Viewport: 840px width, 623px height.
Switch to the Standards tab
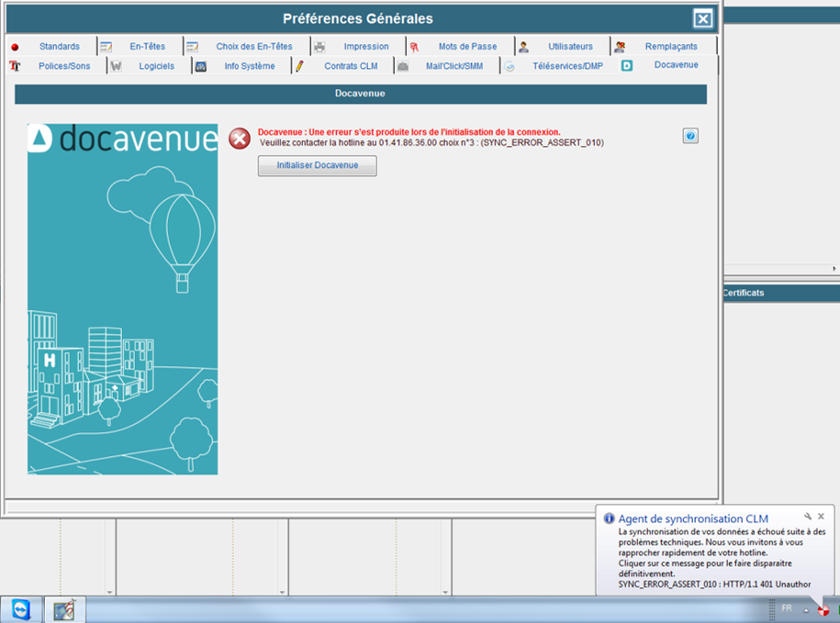59,46
